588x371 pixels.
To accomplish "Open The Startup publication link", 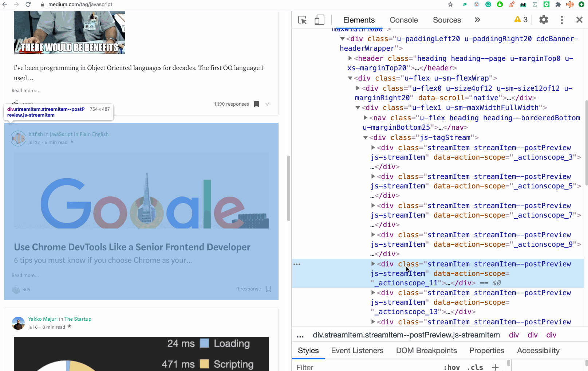I will pos(78,319).
